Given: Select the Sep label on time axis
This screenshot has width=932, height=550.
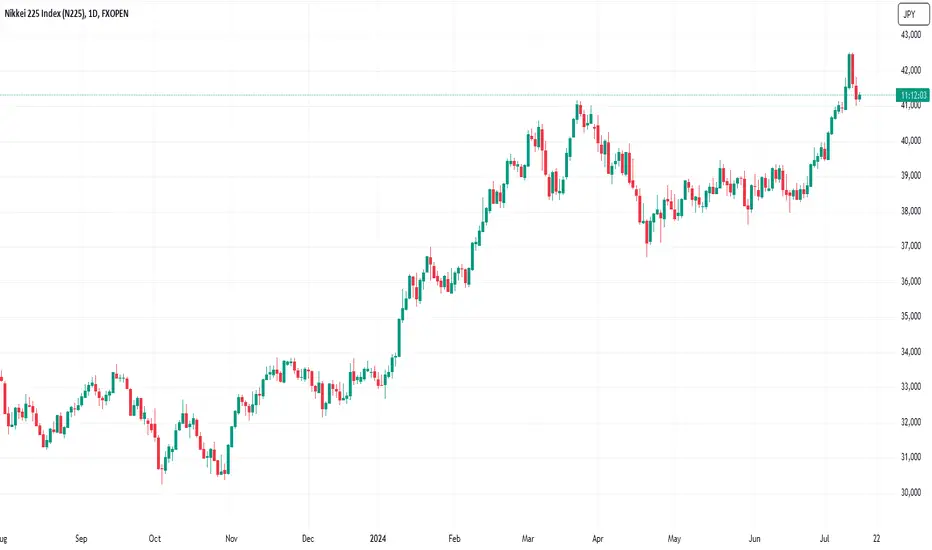Looking at the screenshot, I should pos(81,538).
